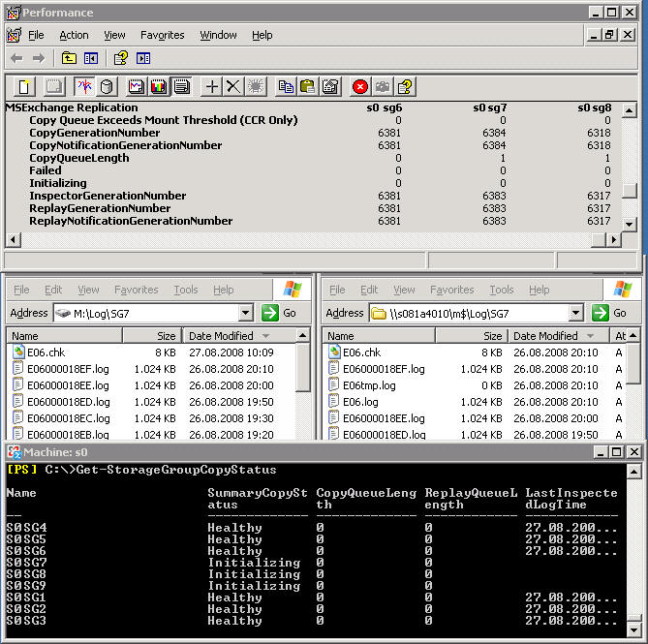Click the Back arrow in Performance toolbar

coord(16,58)
